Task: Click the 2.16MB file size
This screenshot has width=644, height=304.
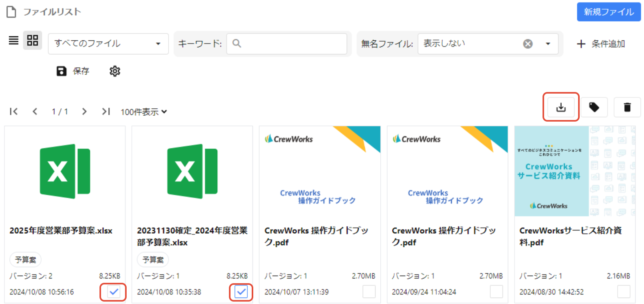Action: (x=618, y=276)
